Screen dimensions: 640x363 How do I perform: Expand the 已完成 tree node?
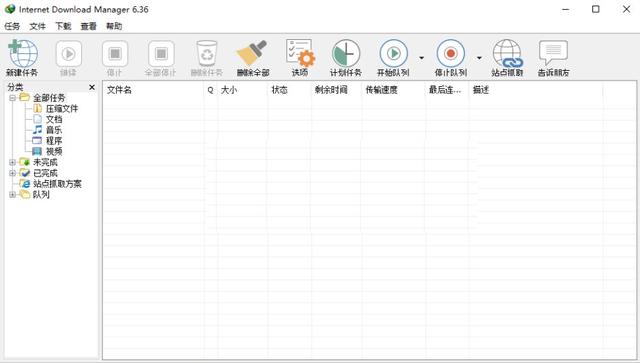pos(12,173)
